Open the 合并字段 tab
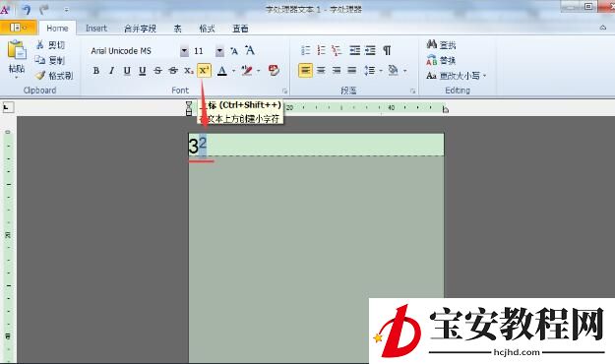 pos(140,29)
